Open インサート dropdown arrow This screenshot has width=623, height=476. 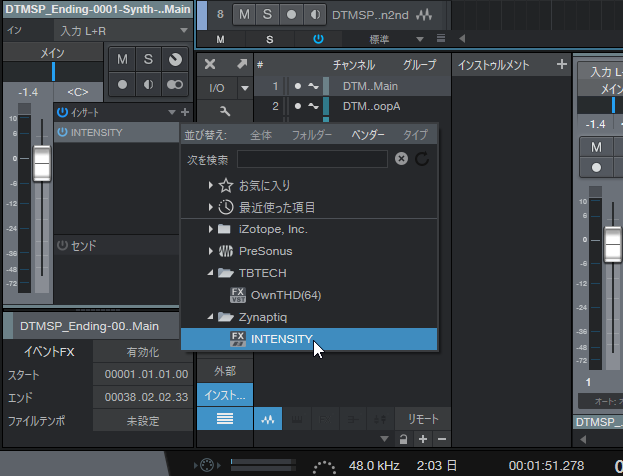pos(172,112)
